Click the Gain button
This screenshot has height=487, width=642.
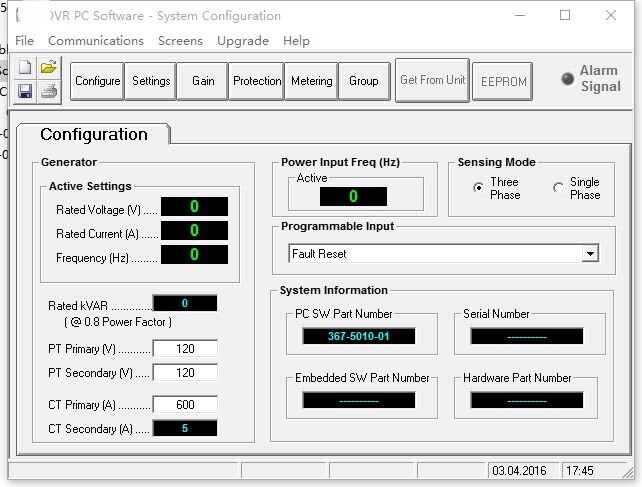[203, 81]
